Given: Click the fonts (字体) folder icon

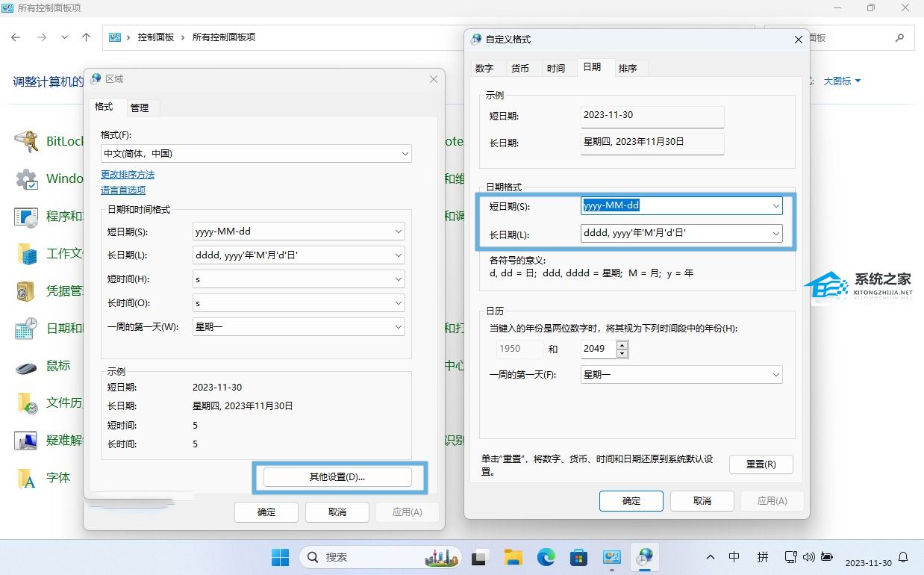Looking at the screenshot, I should click(27, 478).
